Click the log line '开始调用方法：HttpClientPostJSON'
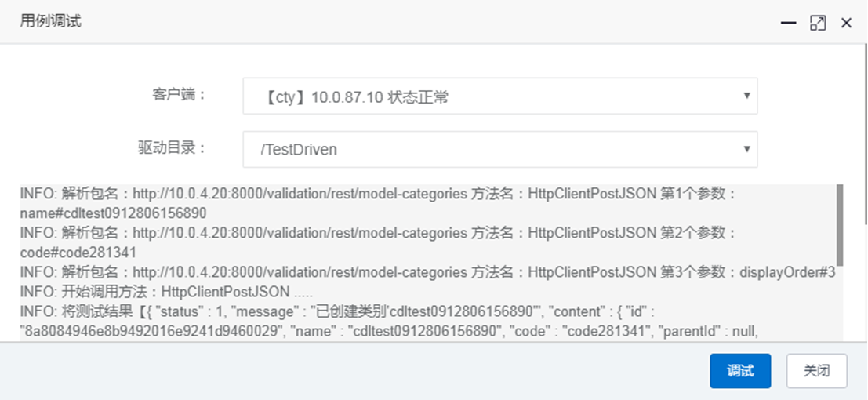 pos(167,292)
